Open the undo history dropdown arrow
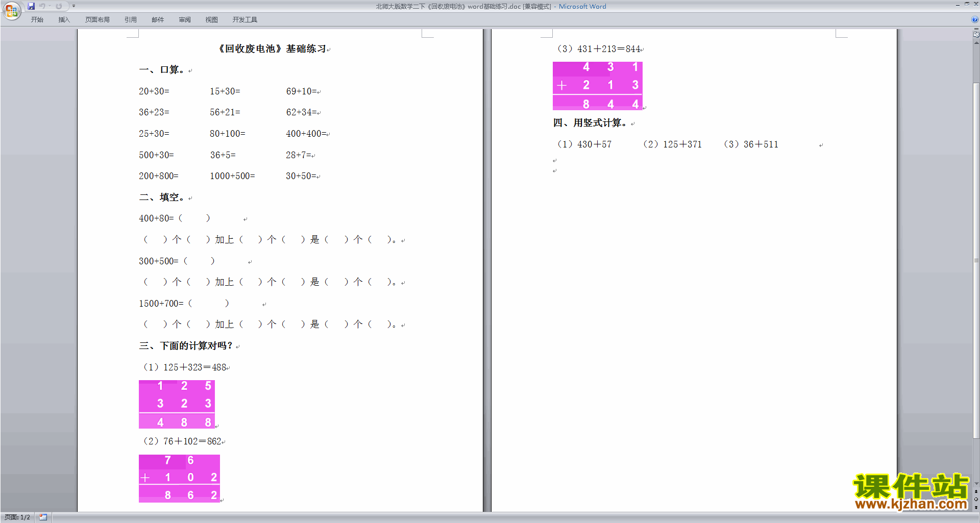Image resolution: width=980 pixels, height=523 pixels. click(x=50, y=6)
